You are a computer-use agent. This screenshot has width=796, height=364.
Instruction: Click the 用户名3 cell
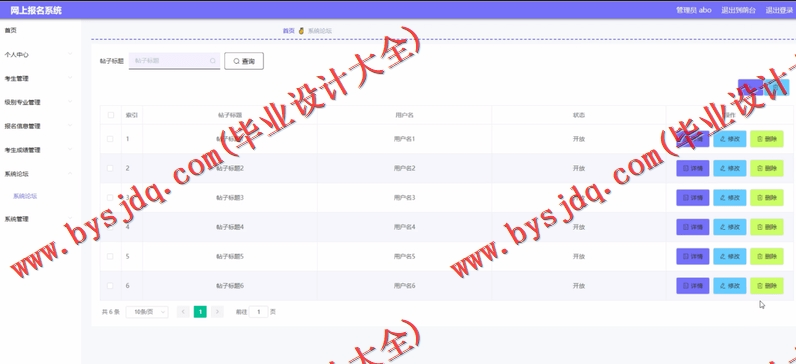click(x=405, y=197)
